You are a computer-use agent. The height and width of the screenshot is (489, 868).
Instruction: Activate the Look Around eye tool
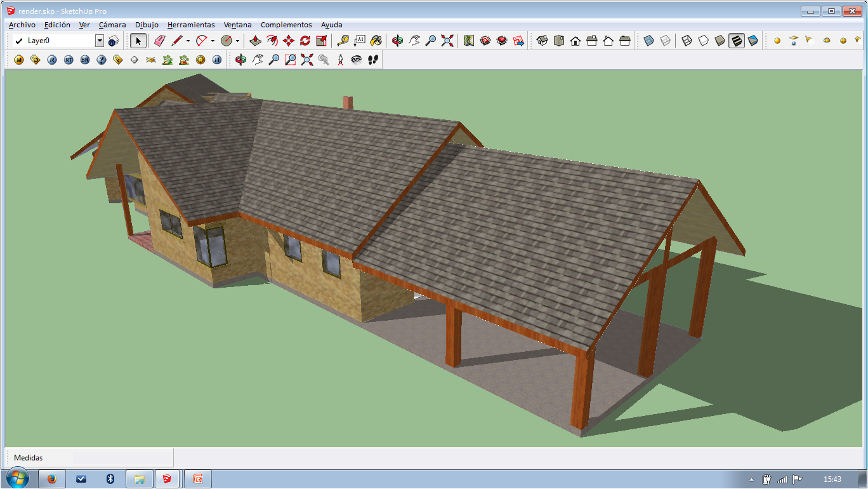point(357,60)
